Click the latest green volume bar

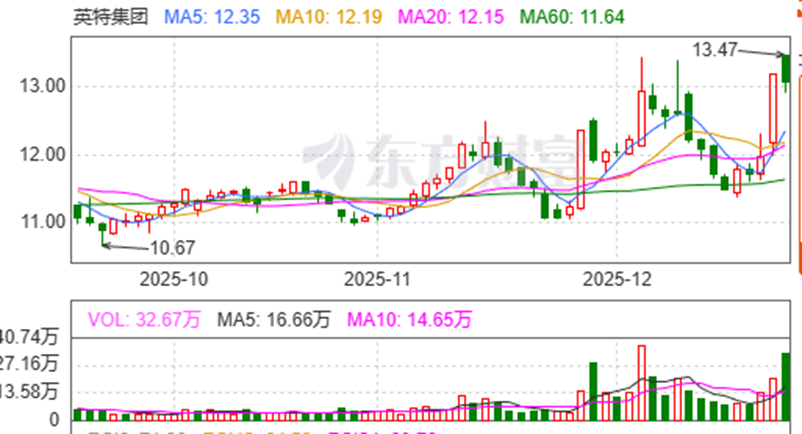(786, 387)
